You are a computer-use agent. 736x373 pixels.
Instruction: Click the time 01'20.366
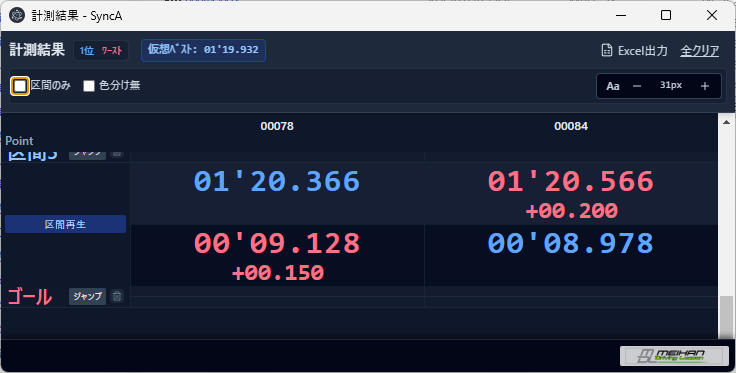(x=277, y=182)
